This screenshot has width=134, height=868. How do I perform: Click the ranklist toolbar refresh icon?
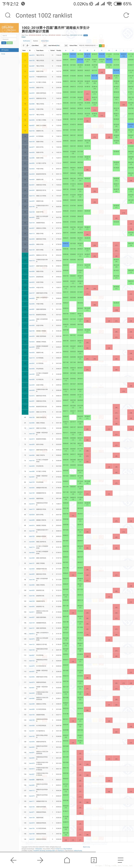(x=24, y=45)
